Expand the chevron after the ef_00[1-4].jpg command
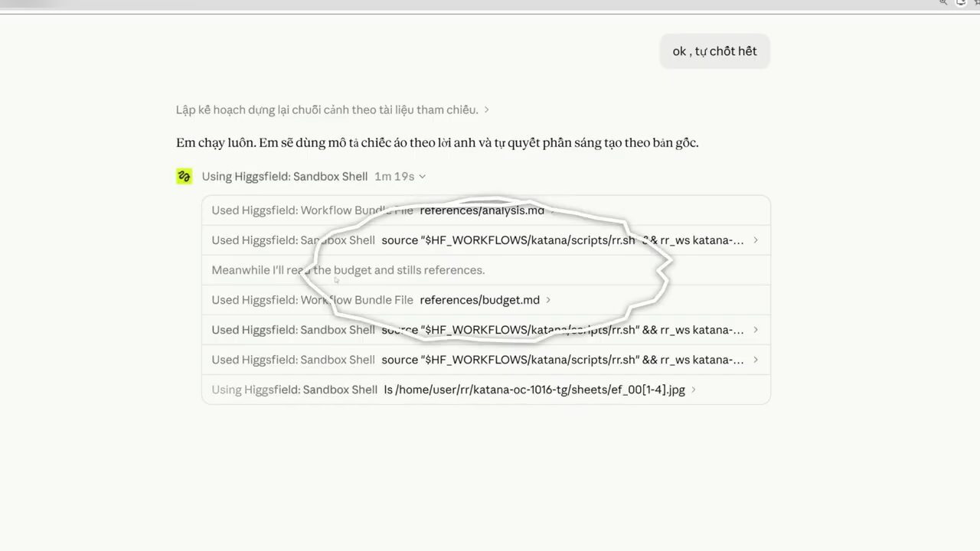The image size is (980, 551). click(x=694, y=390)
